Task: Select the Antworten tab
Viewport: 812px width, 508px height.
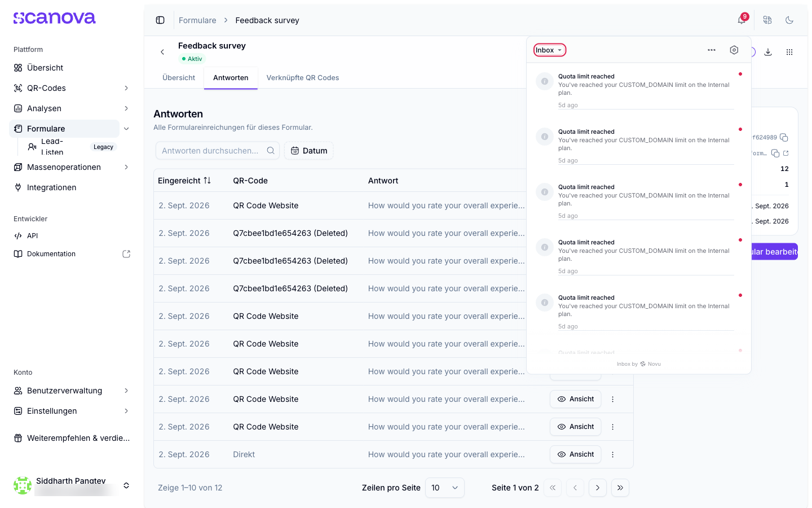Action: [231, 78]
